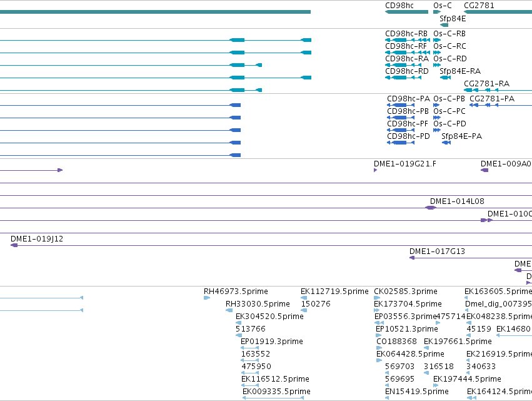Select the CD98hc-RF transcript label

tap(406, 46)
